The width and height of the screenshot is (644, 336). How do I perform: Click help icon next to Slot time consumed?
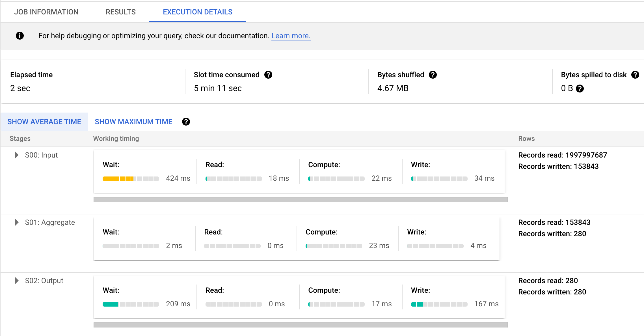coord(268,75)
